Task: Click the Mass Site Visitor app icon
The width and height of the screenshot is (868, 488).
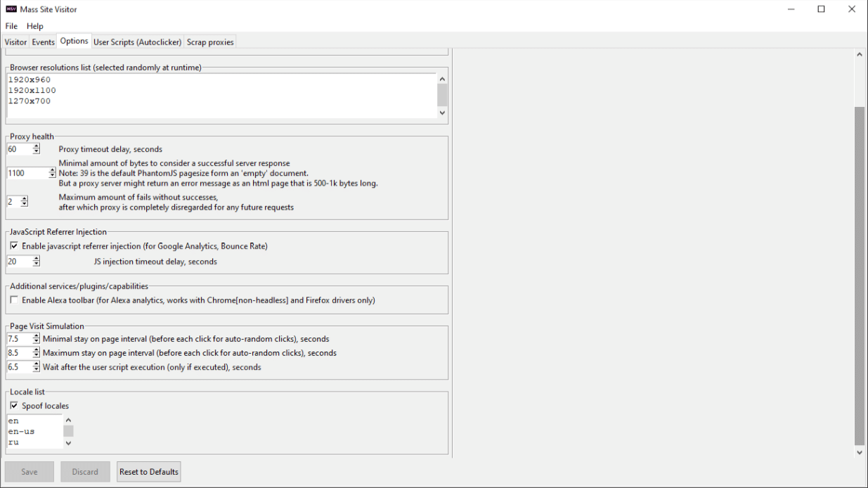Action: (x=11, y=9)
